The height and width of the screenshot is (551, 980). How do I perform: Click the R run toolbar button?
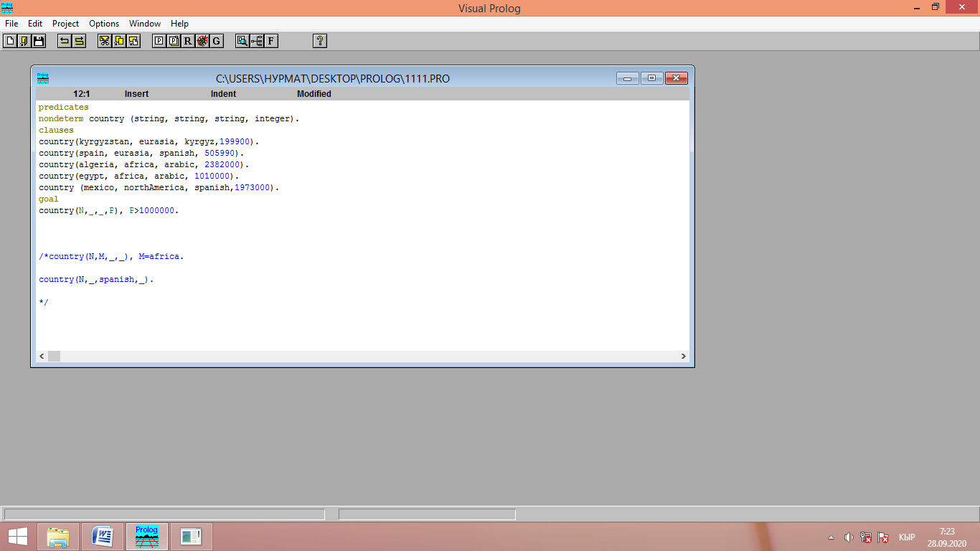click(x=188, y=41)
